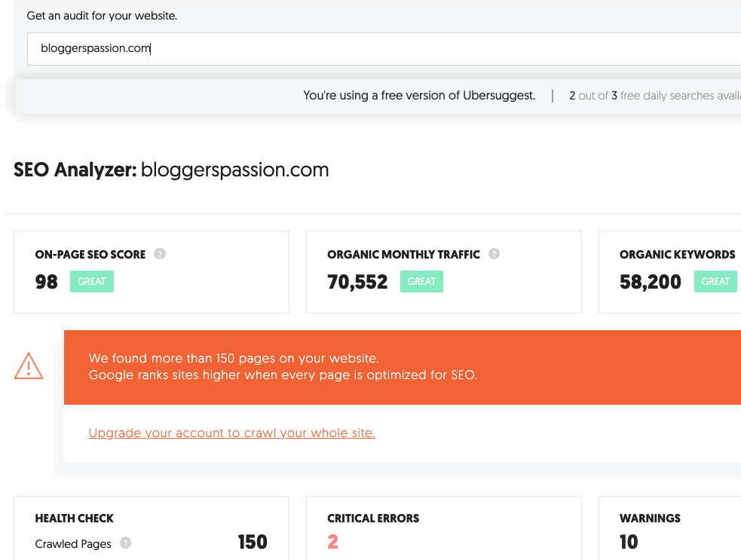Viewport: 741px width, 560px height.
Task: Click the orange warning triangle icon
Action: (x=29, y=366)
